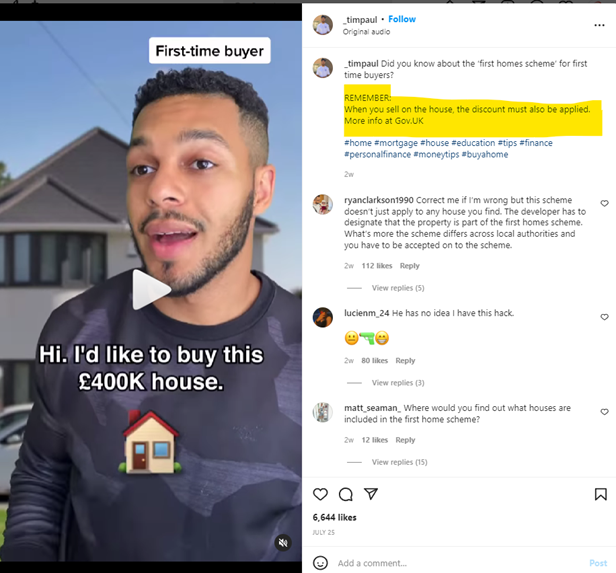The image size is (616, 573).
Task: Play the video with center play button
Action: tap(151, 289)
